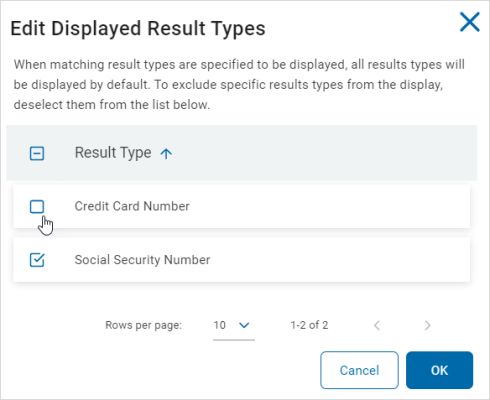This screenshot has height=400, width=490.
Task: Sort by the Result Type column header
Action: click(113, 153)
